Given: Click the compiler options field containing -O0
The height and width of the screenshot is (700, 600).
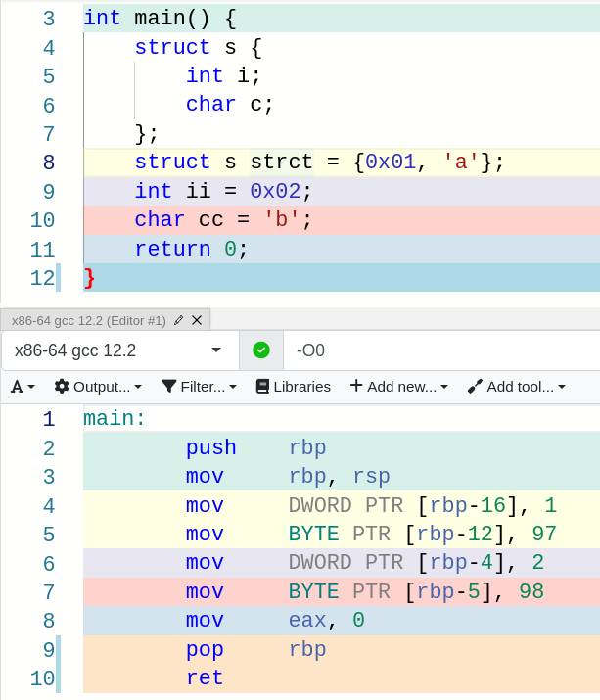Looking at the screenshot, I should pos(440,350).
